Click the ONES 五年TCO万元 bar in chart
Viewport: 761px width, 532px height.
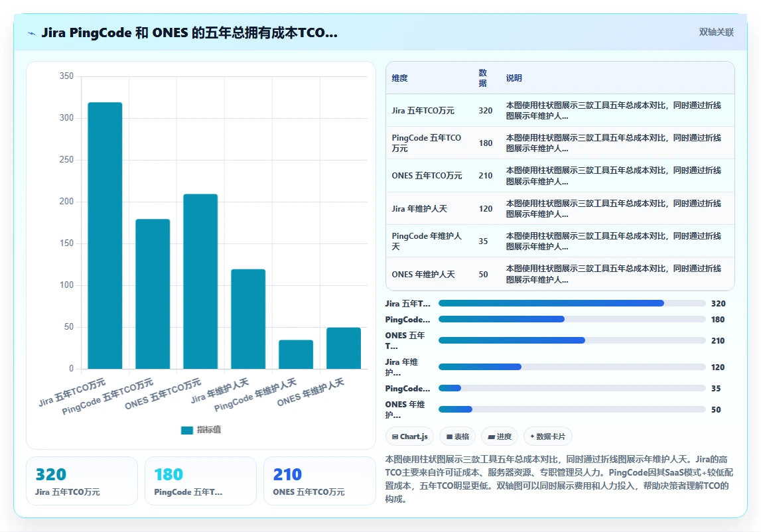pos(200,281)
